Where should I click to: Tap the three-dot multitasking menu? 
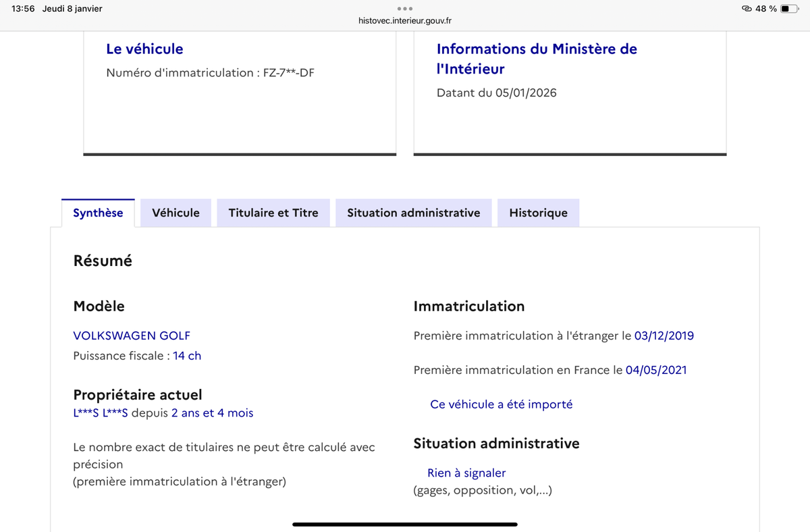coord(405,9)
